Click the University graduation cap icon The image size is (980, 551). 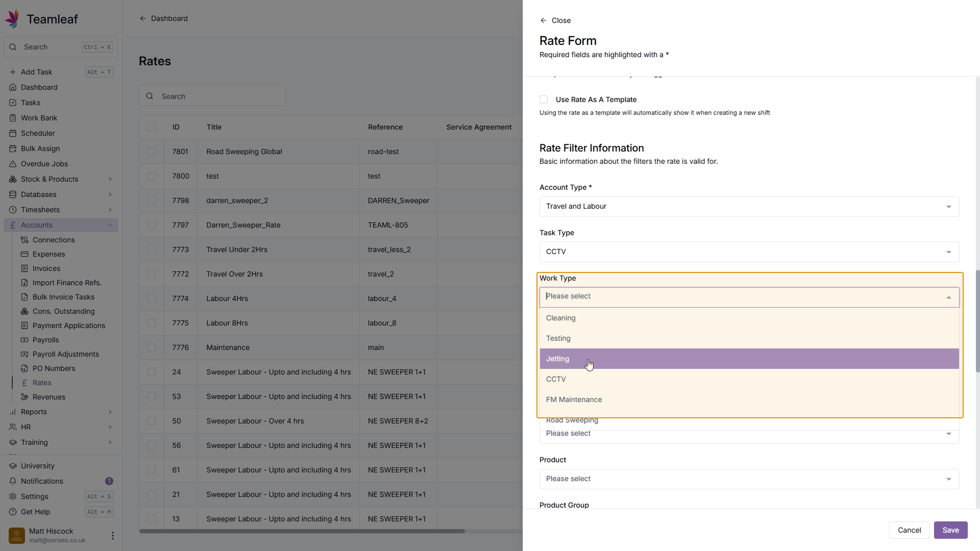(13, 466)
